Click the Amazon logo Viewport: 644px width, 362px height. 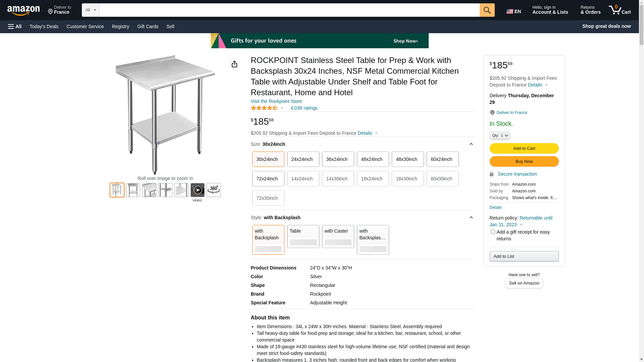[x=23, y=11]
